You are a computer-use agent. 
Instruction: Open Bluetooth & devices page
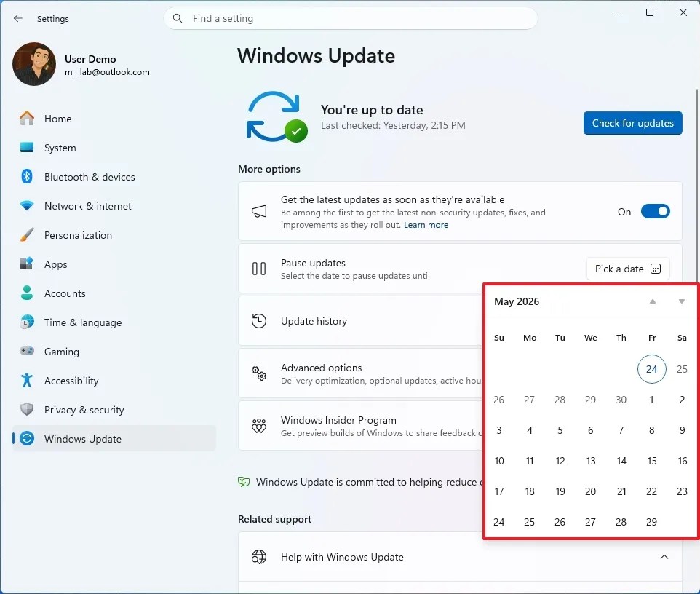pyautogui.click(x=114, y=176)
